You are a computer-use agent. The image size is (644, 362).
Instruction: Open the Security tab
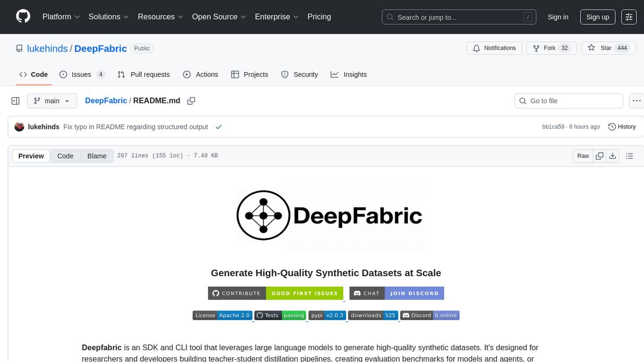point(299,74)
